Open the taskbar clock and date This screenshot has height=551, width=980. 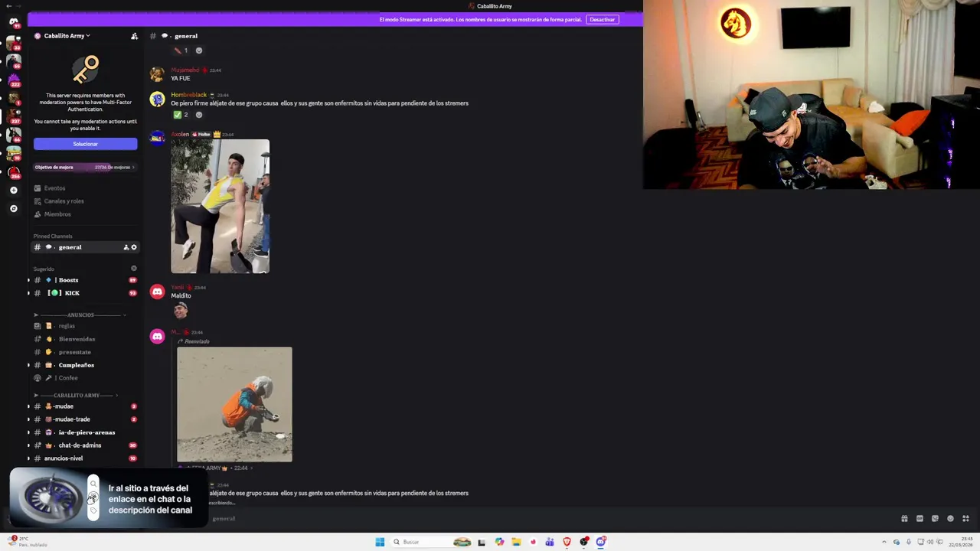pyautogui.click(x=961, y=542)
